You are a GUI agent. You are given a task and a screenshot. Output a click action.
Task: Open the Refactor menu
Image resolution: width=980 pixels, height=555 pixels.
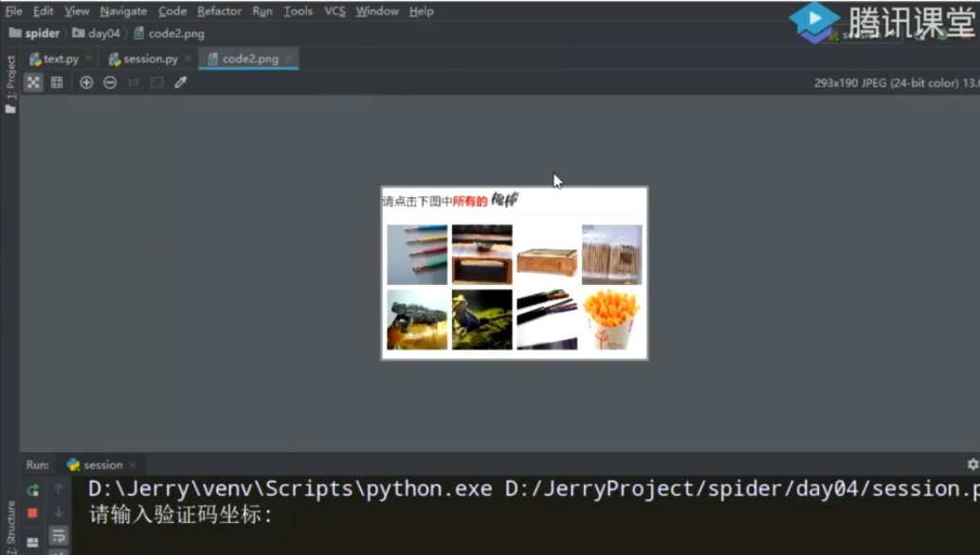tap(219, 10)
